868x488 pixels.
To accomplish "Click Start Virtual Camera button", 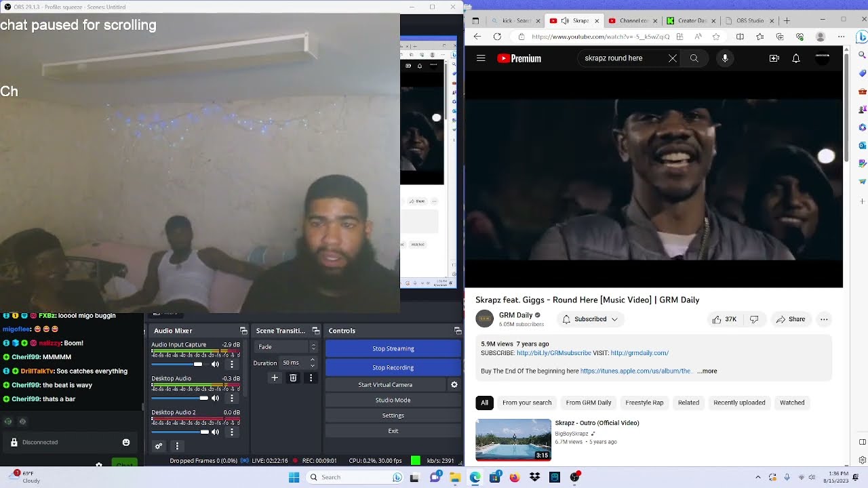I will pyautogui.click(x=385, y=384).
